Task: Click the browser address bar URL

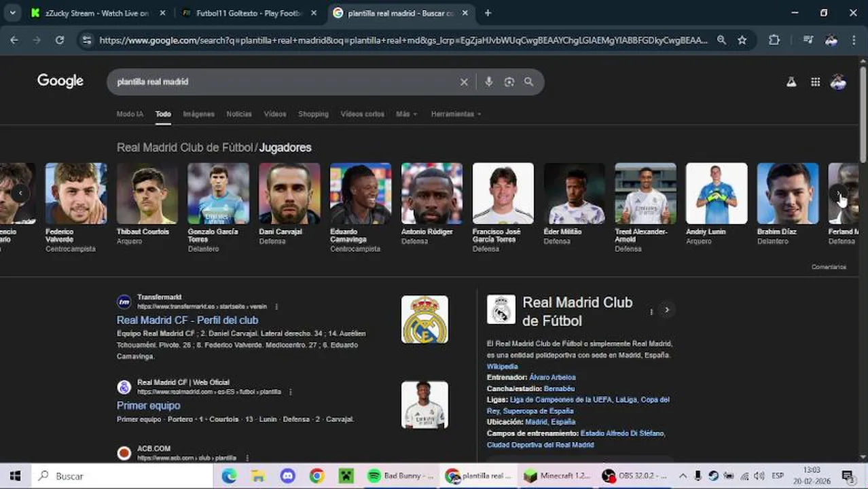Action: point(403,40)
